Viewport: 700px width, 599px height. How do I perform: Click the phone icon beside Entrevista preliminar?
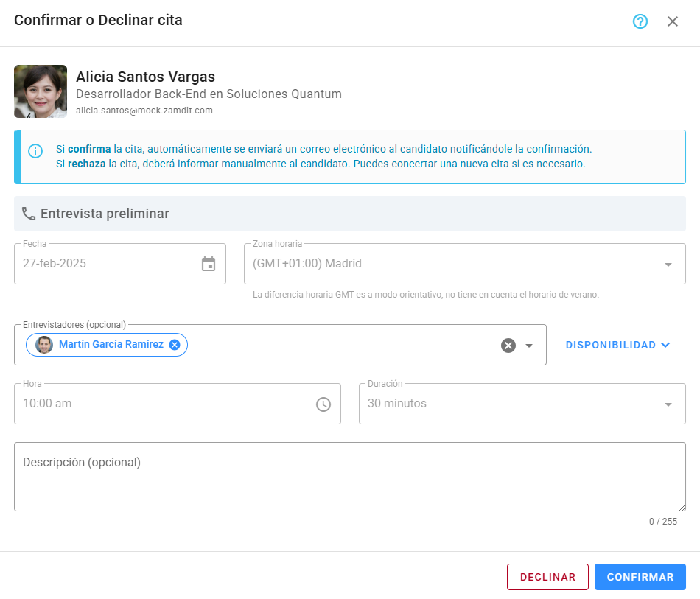29,213
